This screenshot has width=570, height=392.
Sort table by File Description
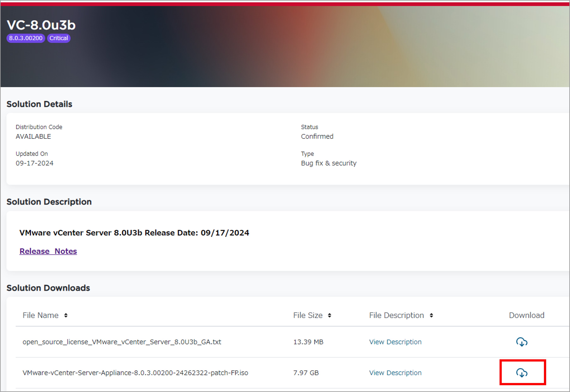[x=431, y=315]
